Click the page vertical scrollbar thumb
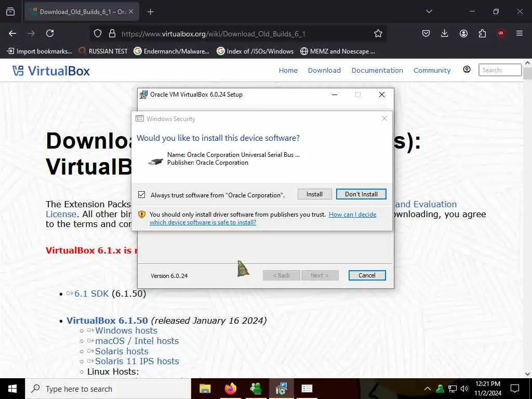This screenshot has width=532, height=399. (527, 74)
